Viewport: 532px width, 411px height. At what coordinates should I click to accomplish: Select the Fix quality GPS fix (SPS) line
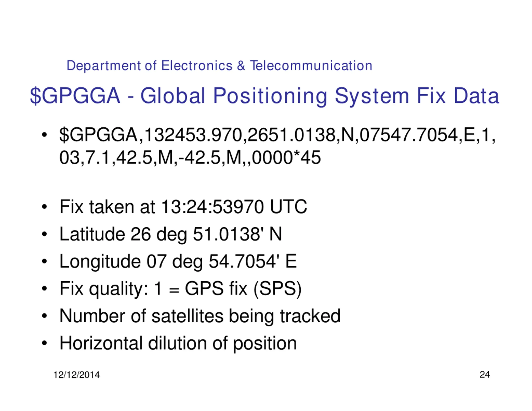pyautogui.click(x=181, y=289)
